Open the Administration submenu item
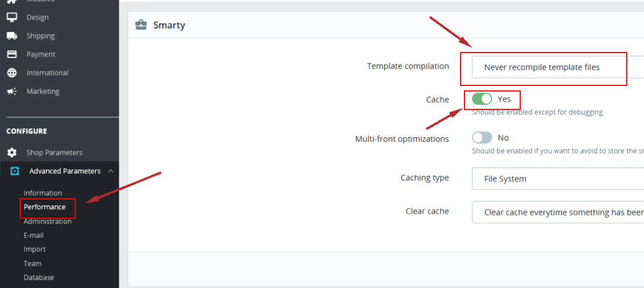Image resolution: width=644 pixels, height=288 pixels. coord(47,222)
